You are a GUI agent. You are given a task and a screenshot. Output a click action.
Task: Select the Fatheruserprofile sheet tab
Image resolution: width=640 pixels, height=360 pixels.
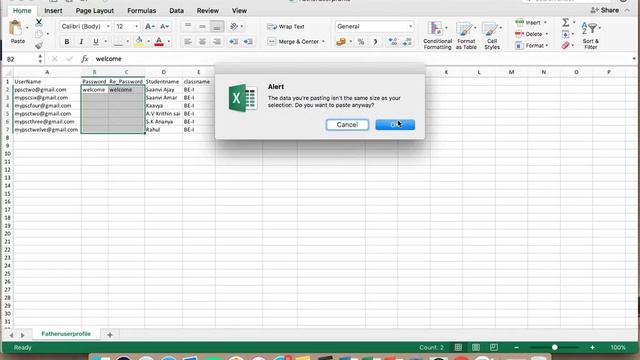tap(66, 334)
